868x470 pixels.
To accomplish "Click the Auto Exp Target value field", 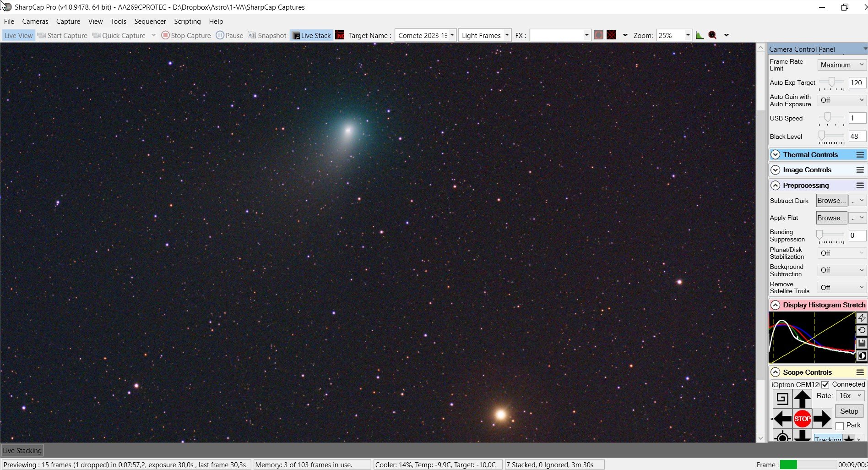I will (x=857, y=83).
